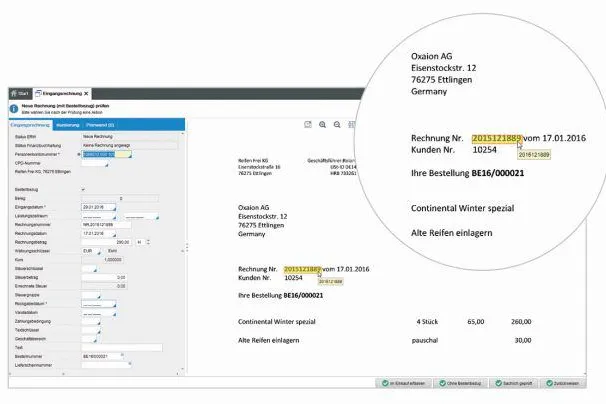Click the small icon beside the Bestellnummer field
Screen dimensions: 606x404
click(x=123, y=355)
